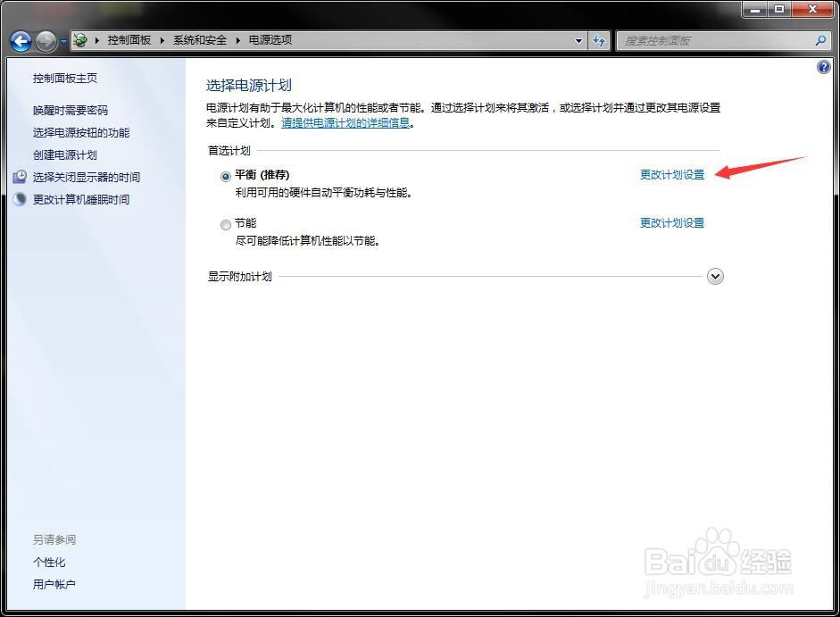Image resolution: width=840 pixels, height=617 pixels.
Task: Click the forward navigation arrow
Action: coord(45,40)
